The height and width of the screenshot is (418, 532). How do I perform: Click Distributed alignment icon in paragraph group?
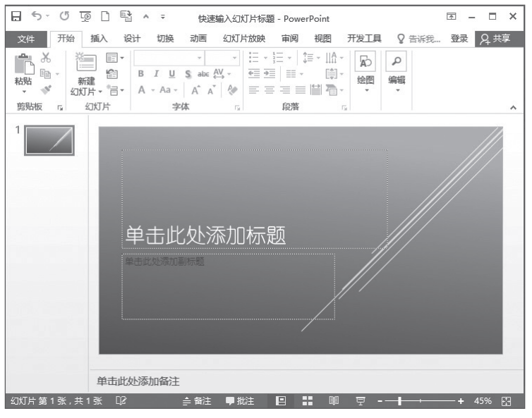(316, 90)
